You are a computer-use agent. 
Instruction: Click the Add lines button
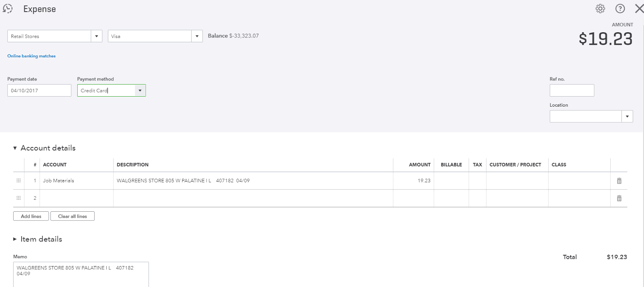click(x=31, y=216)
